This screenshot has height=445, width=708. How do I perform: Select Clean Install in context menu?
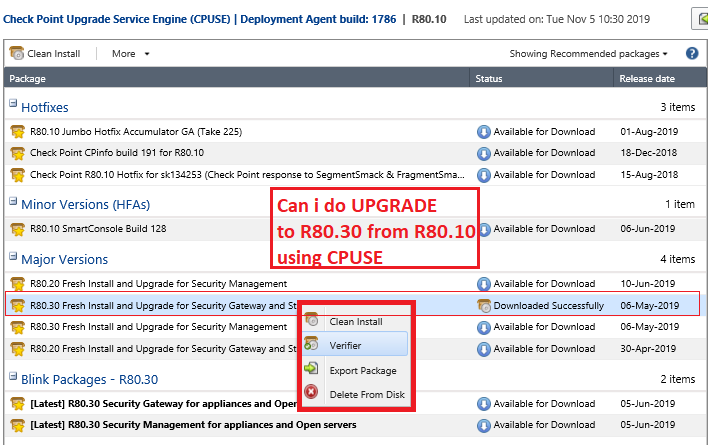click(x=355, y=322)
